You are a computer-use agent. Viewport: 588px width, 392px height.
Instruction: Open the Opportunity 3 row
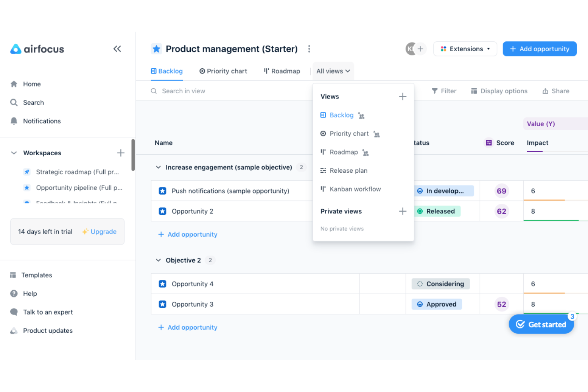click(192, 304)
